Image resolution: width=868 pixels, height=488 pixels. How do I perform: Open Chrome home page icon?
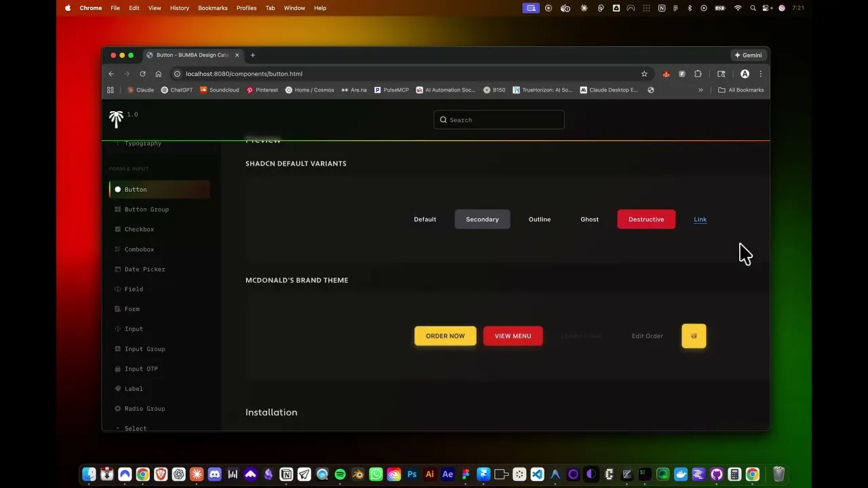(x=158, y=74)
